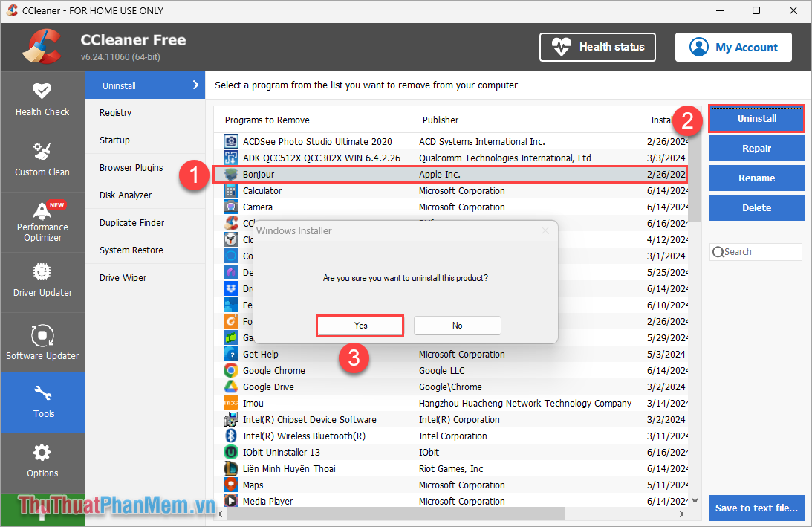Go to Driver Updater

click(42, 282)
